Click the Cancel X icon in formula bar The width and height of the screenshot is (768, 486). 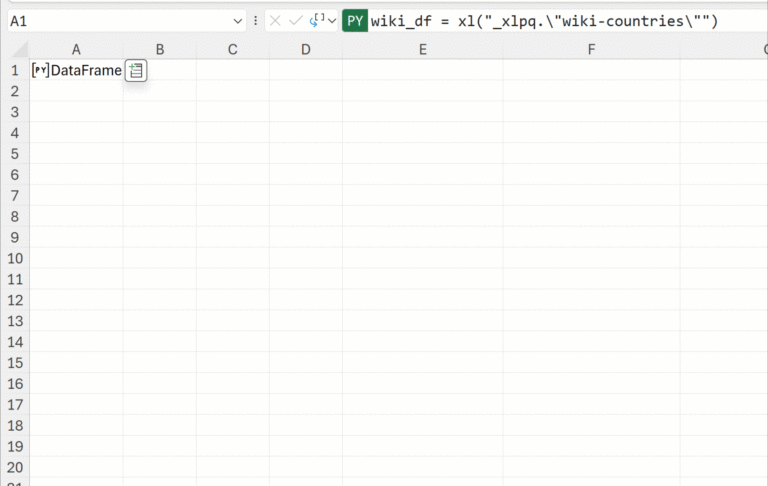tap(275, 21)
